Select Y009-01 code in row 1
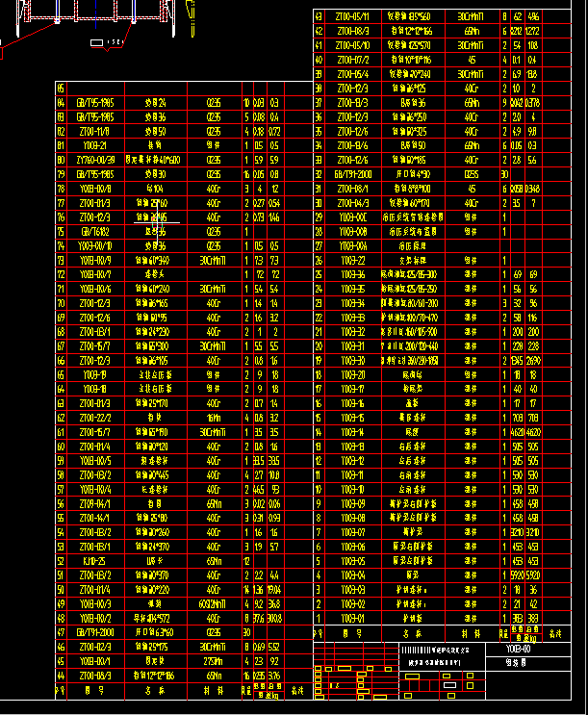Image resolution: width=588 pixels, height=715 pixels. click(352, 619)
